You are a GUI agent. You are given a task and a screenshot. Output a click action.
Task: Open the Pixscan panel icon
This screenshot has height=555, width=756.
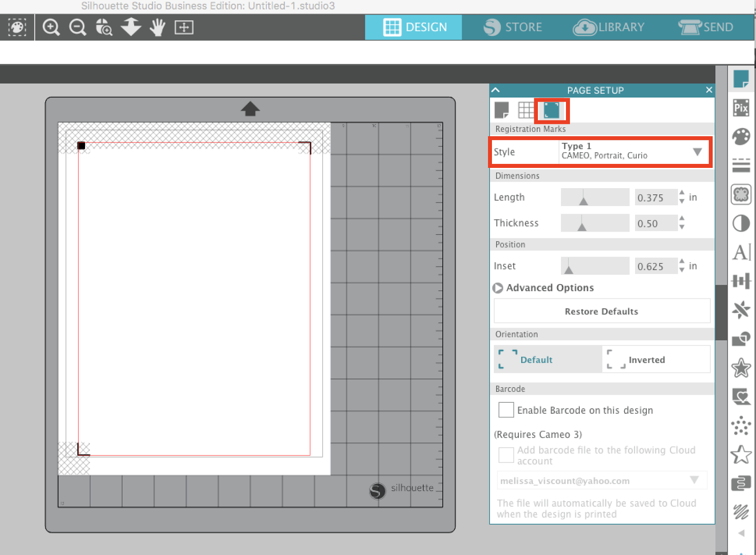pyautogui.click(x=741, y=108)
